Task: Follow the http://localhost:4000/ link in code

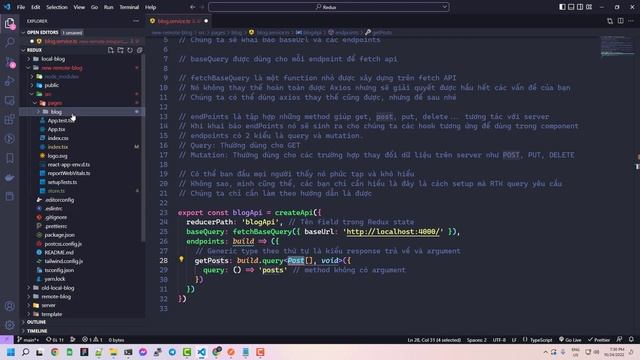Action: [x=393, y=231]
